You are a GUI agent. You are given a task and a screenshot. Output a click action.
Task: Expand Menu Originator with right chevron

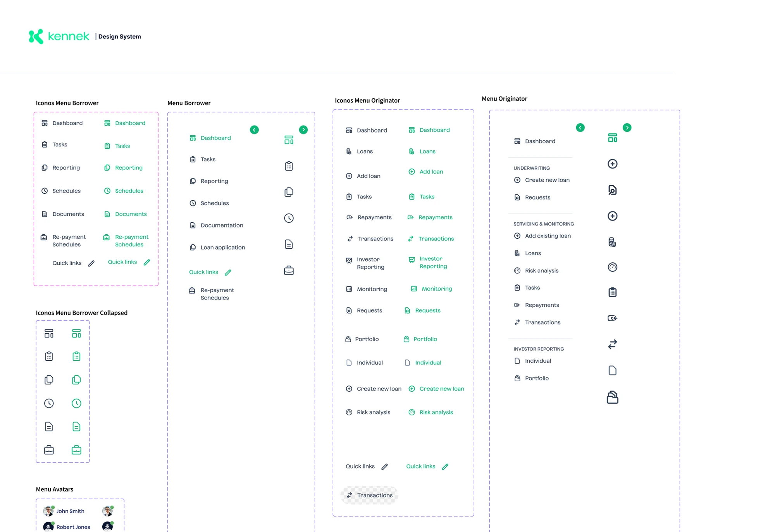coord(627,127)
